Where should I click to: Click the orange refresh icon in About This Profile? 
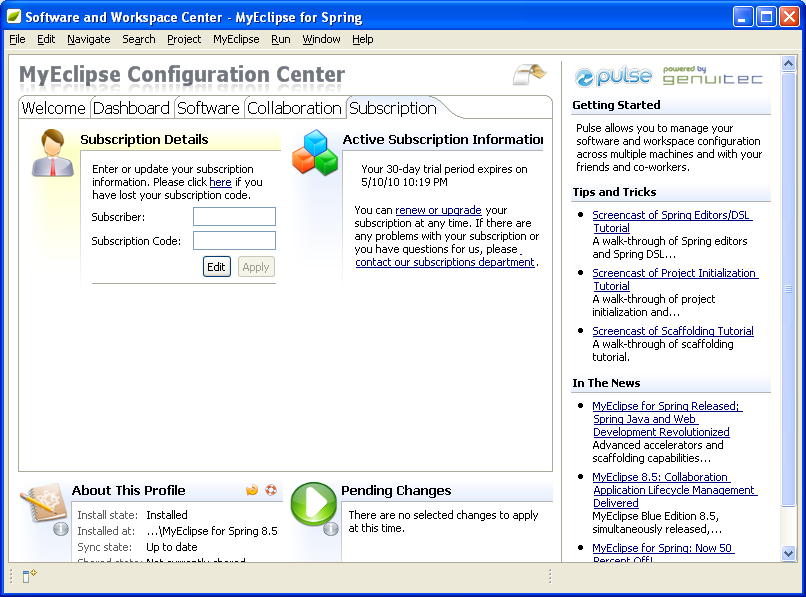click(252, 490)
